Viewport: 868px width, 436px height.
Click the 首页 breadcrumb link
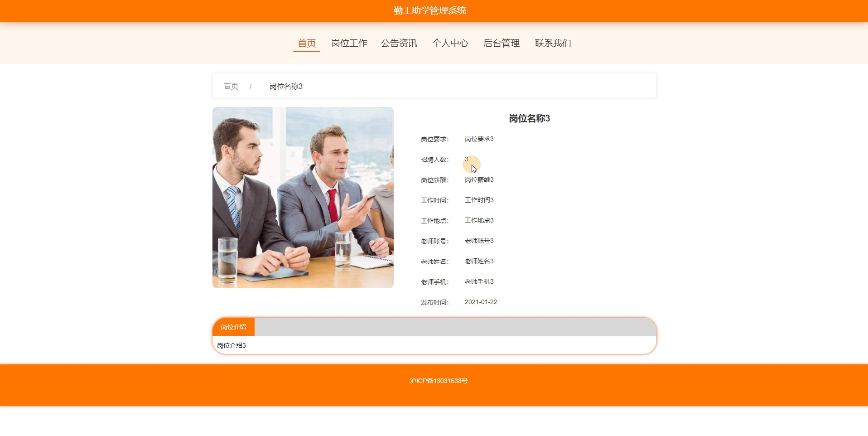(x=231, y=86)
